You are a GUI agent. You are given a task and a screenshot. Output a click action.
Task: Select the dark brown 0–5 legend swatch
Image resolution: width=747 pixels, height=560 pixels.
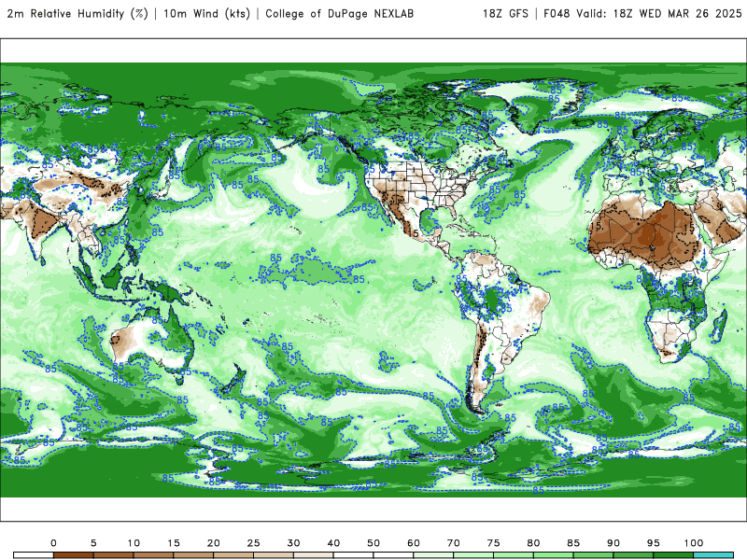tap(74, 555)
